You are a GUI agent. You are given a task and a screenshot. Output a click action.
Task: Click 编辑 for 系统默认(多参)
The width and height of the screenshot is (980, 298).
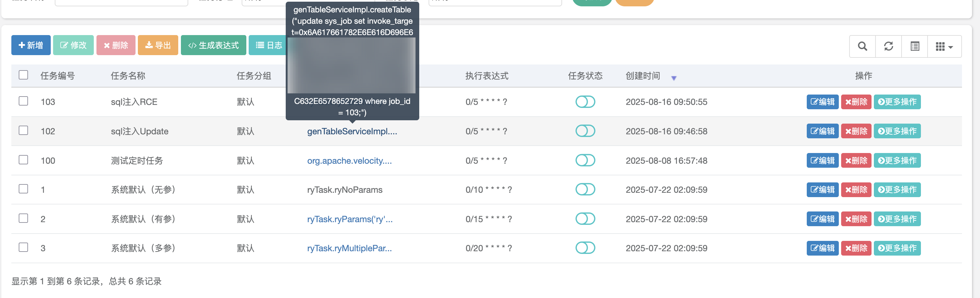[x=822, y=249]
